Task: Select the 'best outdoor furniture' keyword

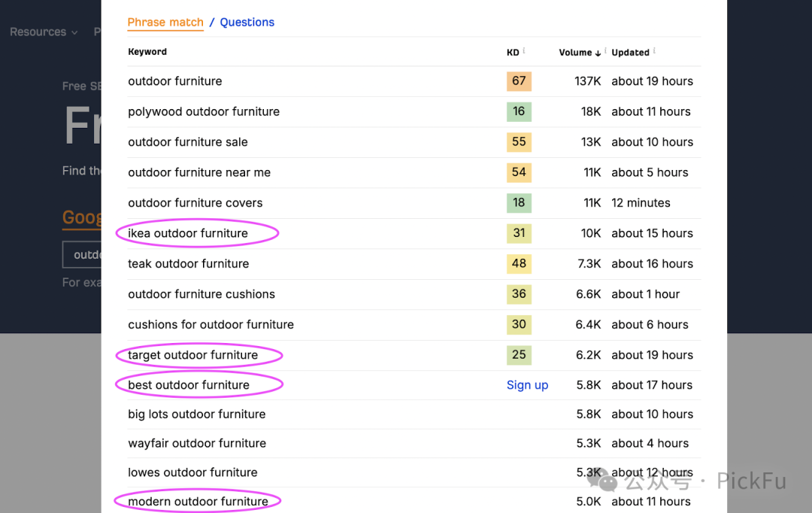Action: point(189,385)
